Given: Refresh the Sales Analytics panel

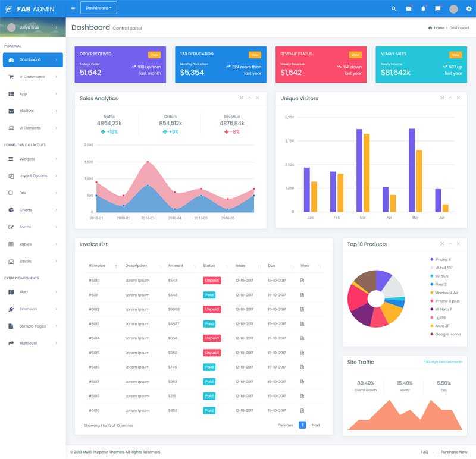Looking at the screenshot, I should coord(249,98).
